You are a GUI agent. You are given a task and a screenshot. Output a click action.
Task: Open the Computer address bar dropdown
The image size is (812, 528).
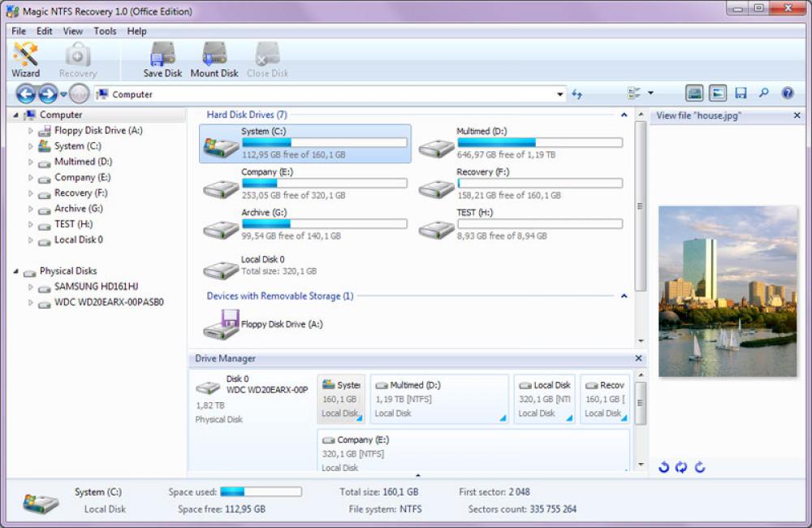[x=560, y=93]
